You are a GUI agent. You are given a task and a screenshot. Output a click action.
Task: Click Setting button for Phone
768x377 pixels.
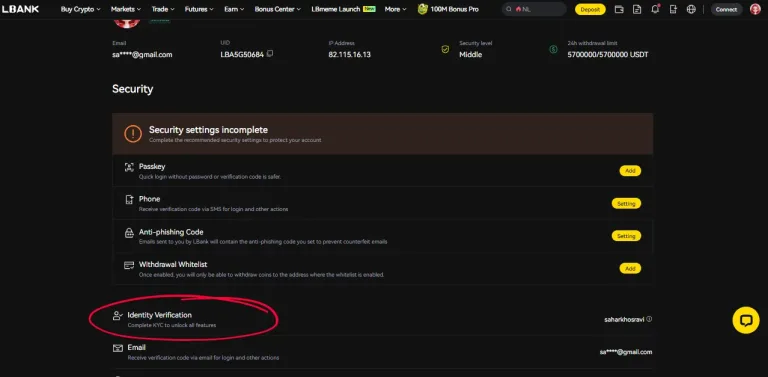[x=626, y=203]
